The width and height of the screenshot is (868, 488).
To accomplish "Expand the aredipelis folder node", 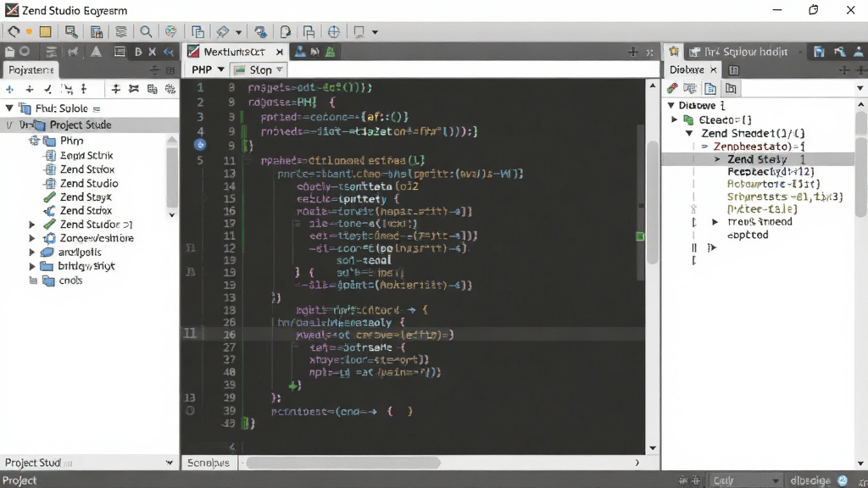I will tap(32, 252).
